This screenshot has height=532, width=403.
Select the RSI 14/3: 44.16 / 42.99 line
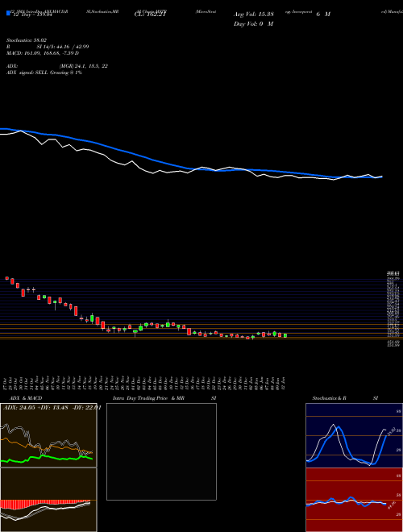(48, 47)
